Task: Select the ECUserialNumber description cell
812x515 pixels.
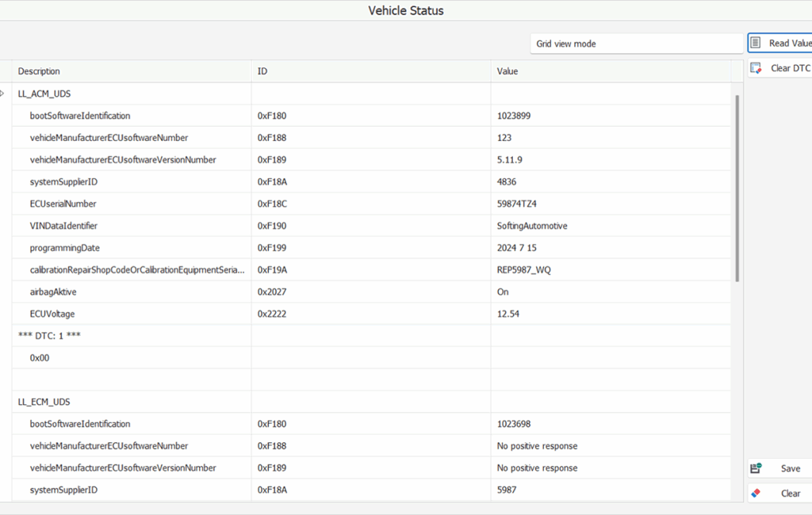Action: 132,204
